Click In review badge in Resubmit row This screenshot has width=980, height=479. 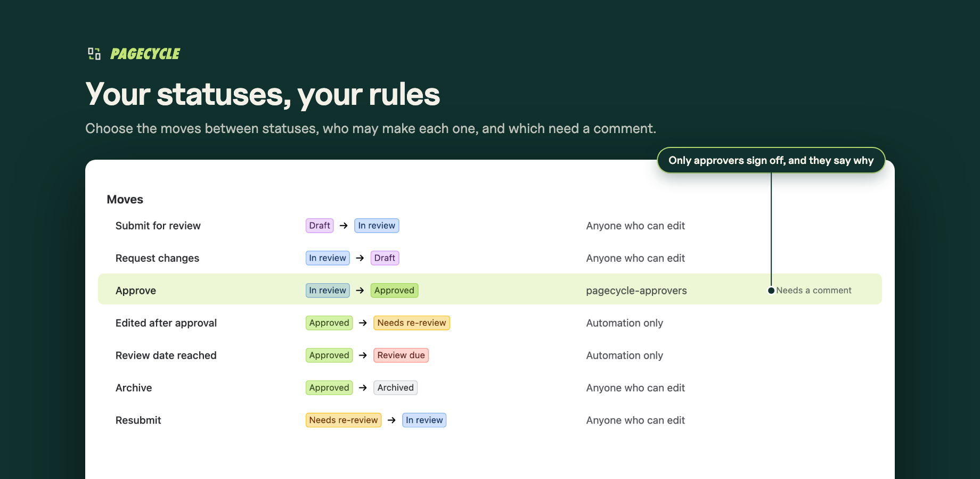tap(424, 420)
